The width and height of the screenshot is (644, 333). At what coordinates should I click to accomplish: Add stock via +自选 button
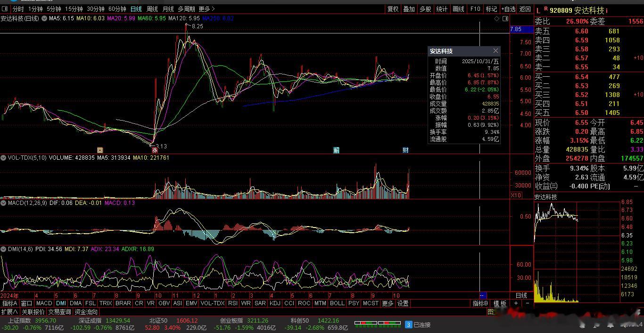click(509, 9)
